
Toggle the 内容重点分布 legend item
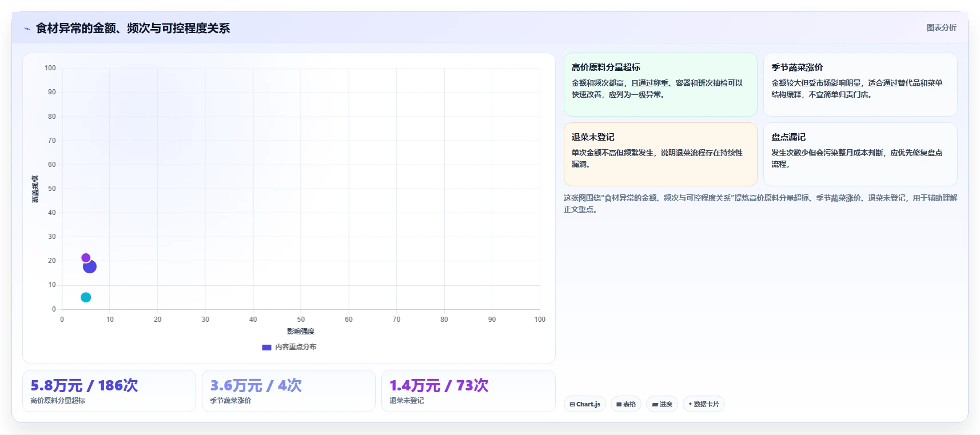pyautogui.click(x=289, y=347)
